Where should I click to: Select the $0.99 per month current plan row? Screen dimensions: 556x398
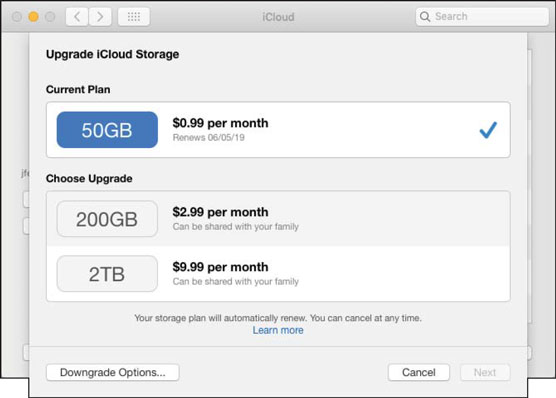pyautogui.click(x=278, y=130)
